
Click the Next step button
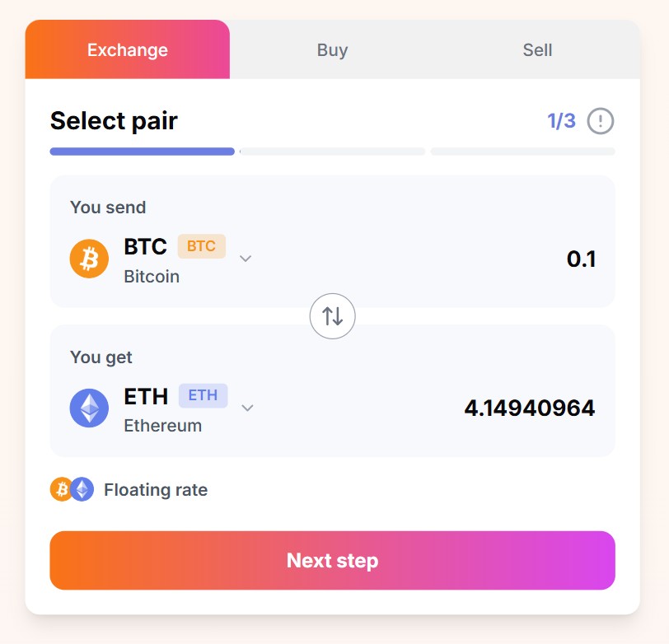point(332,560)
